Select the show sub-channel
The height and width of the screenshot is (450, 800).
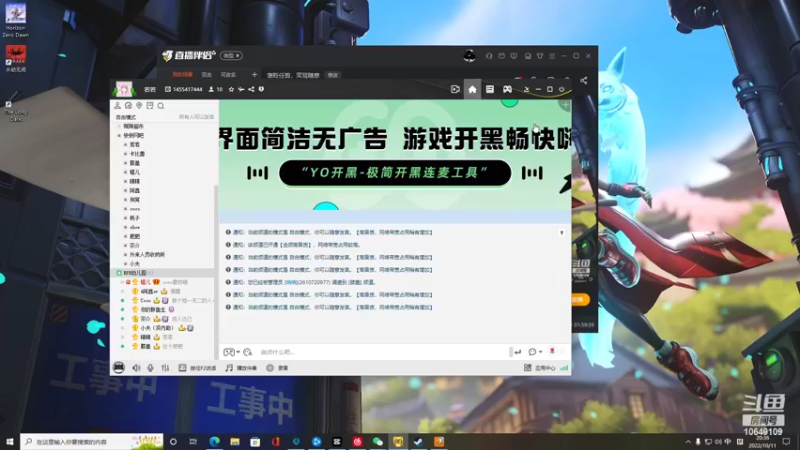tap(135, 228)
